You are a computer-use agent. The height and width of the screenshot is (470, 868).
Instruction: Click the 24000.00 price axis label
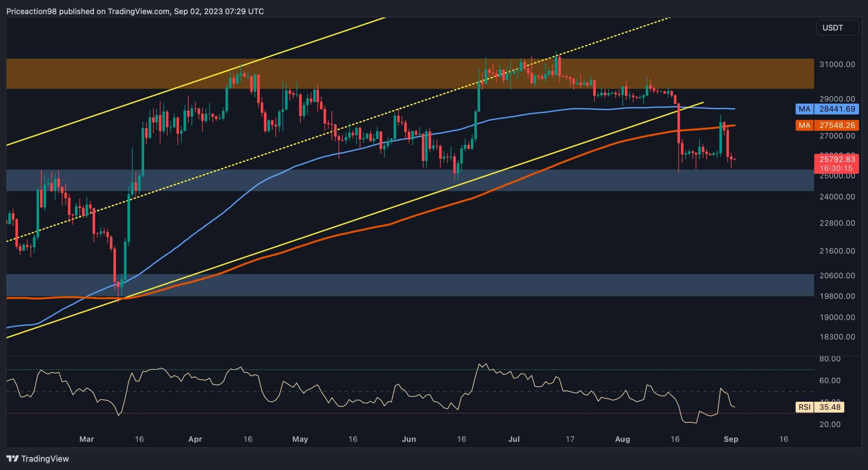pos(837,197)
